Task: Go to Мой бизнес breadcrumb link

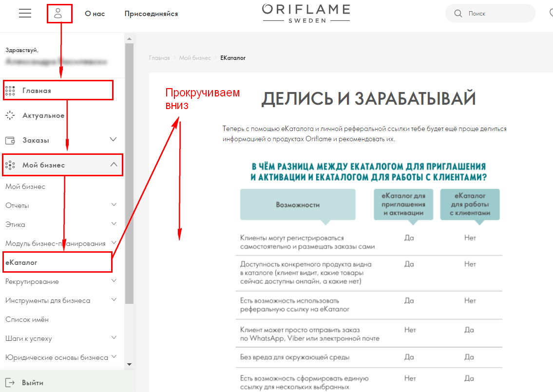Action: coord(195,58)
